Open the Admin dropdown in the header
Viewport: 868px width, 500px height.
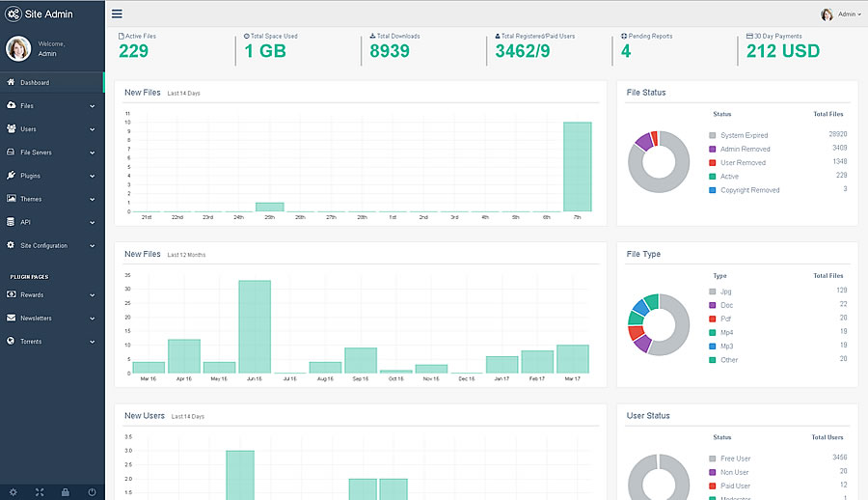click(849, 14)
